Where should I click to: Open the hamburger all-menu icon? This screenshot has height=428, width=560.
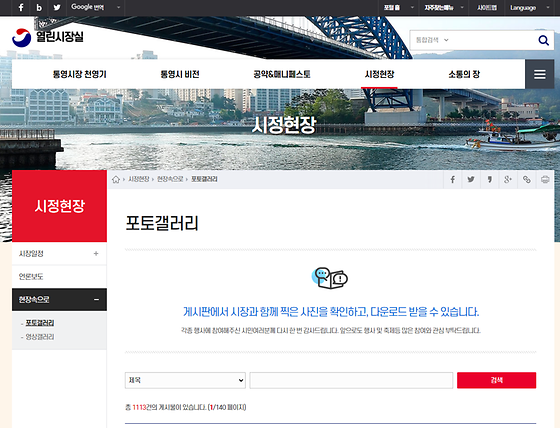[539, 74]
